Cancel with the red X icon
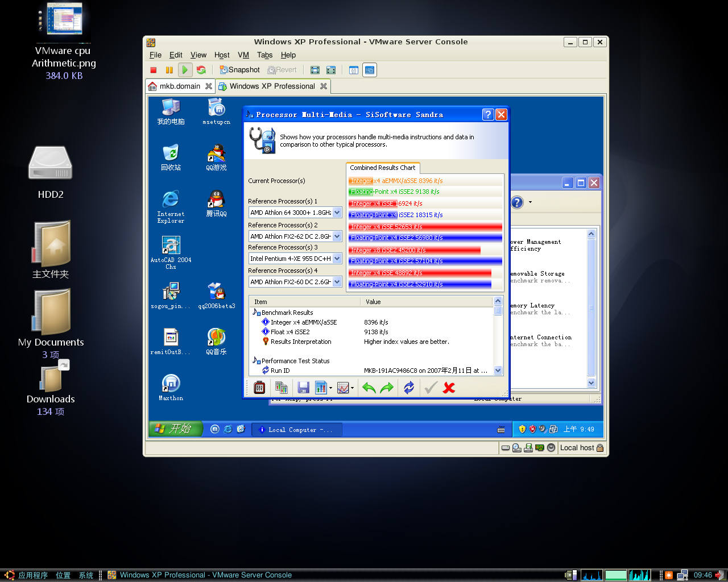The image size is (728, 582). [x=449, y=388]
